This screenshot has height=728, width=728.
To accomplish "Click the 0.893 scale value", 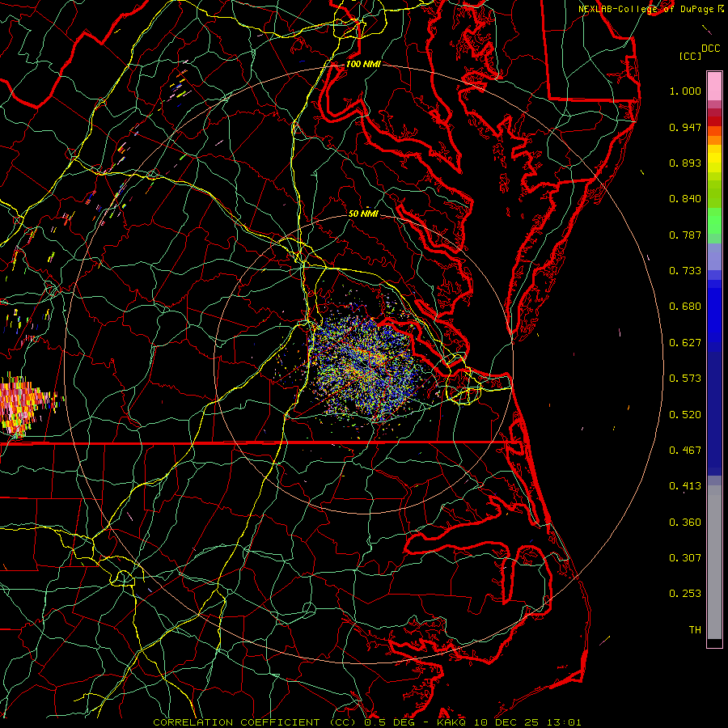I will point(685,163).
